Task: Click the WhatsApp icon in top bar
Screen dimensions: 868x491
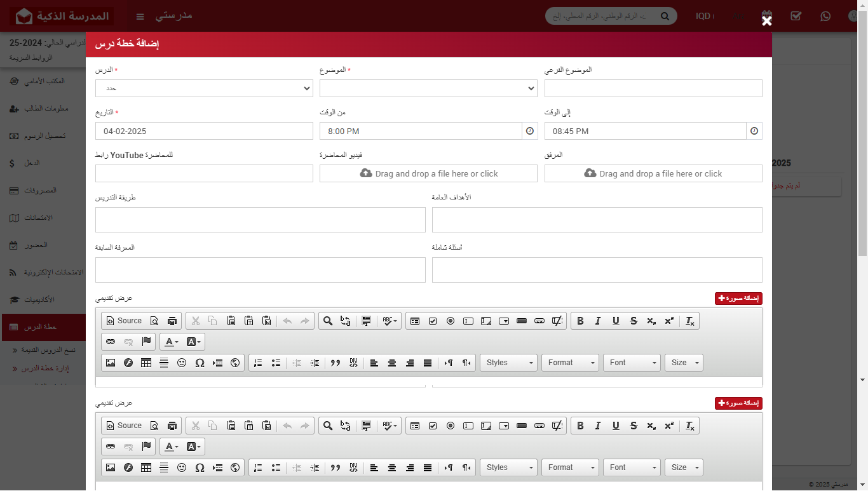Action: pyautogui.click(x=825, y=16)
